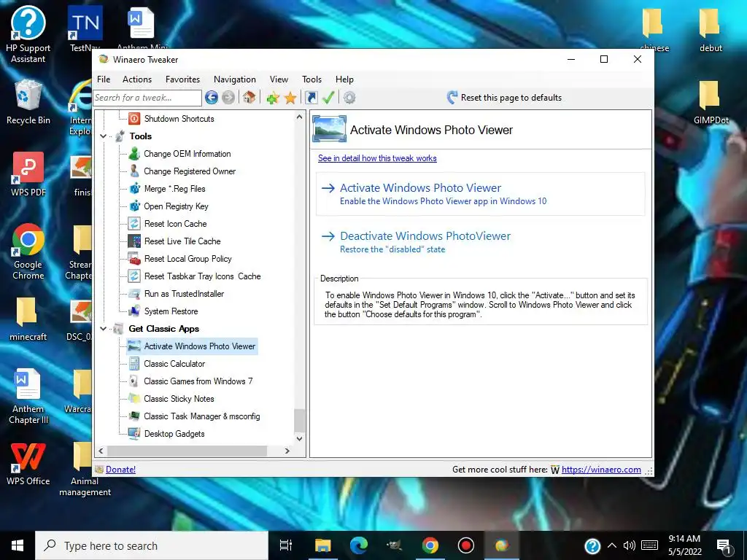747x560 pixels.
Task: Click the Change OEM Information icon
Action: coord(134,153)
